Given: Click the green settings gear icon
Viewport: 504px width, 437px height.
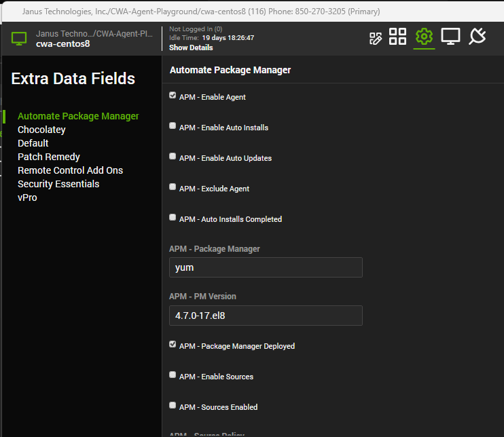Looking at the screenshot, I should (x=424, y=37).
